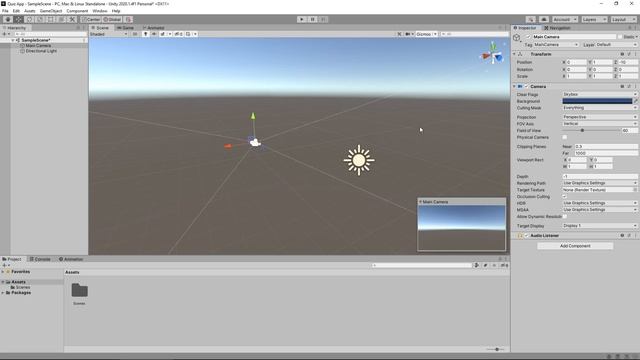The width and height of the screenshot is (640, 360).
Task: Open the cloud services icon
Action: (544, 19)
